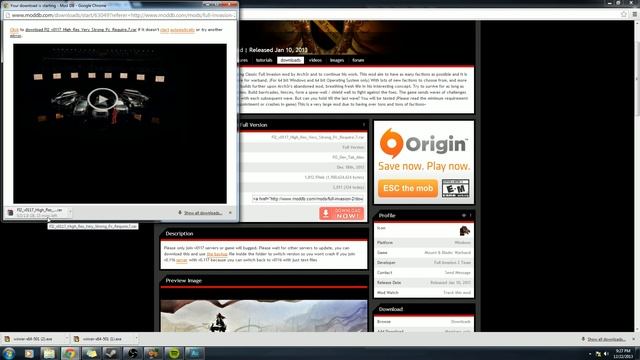Click the orange 'Click' link in popup

[14, 30]
